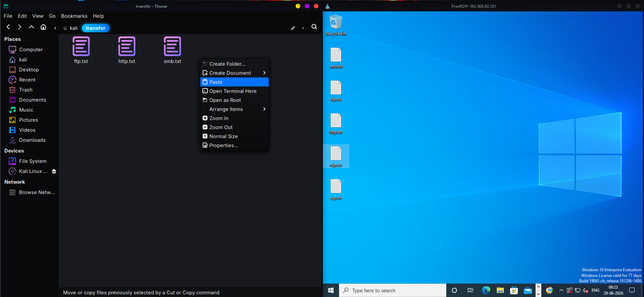Open home folder via toolbar home icon
The height and width of the screenshot is (297, 644).
(x=43, y=27)
